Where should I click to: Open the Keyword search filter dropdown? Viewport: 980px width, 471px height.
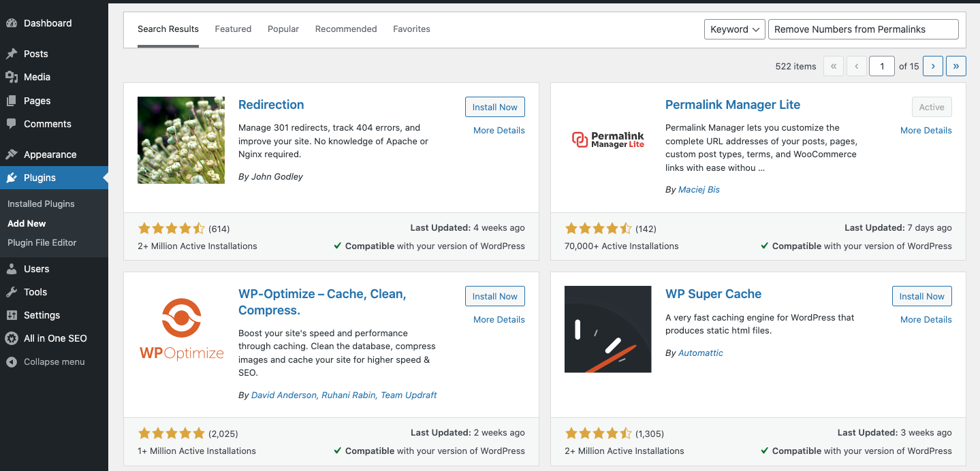click(734, 29)
